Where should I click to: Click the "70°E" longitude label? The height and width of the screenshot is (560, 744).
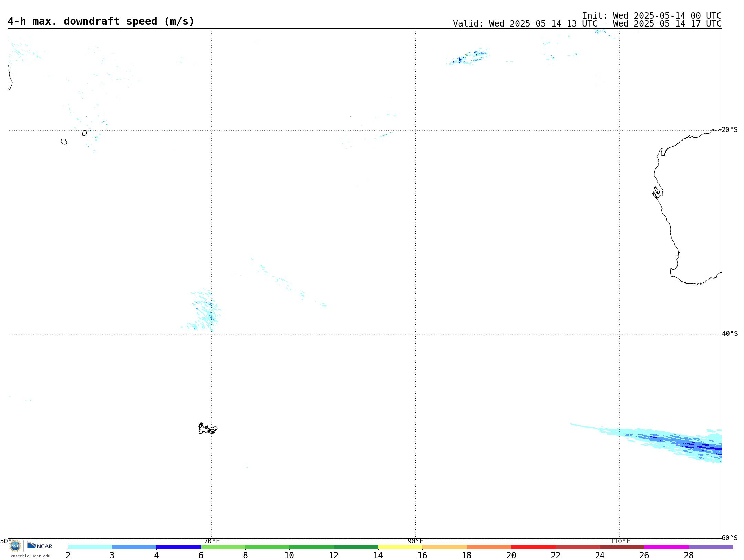tap(212, 541)
